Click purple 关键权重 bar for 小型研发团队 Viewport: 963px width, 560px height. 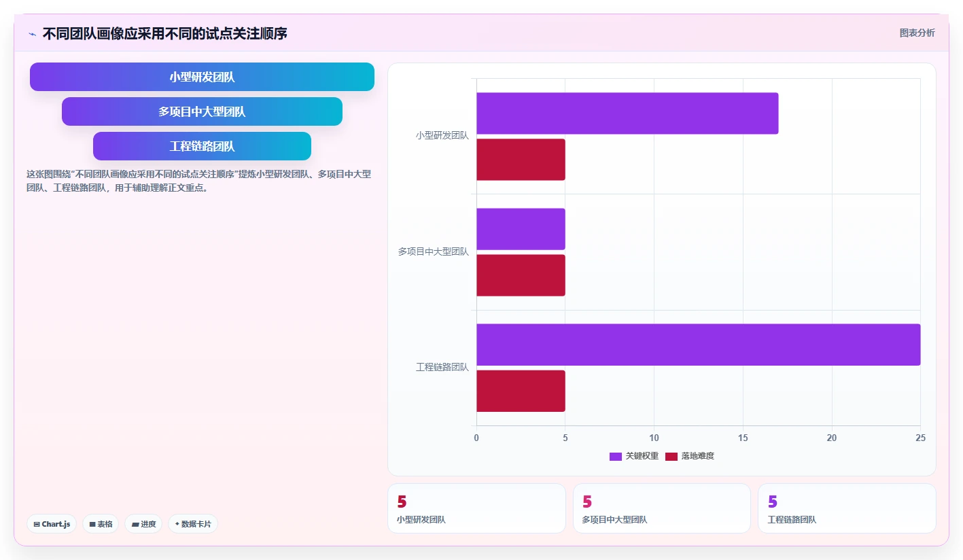point(627,113)
